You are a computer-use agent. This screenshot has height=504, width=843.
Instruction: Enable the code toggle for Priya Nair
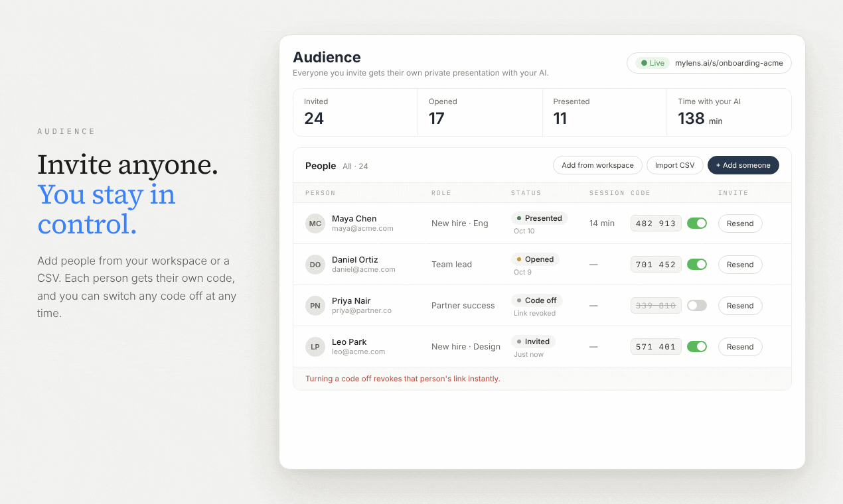pos(697,306)
